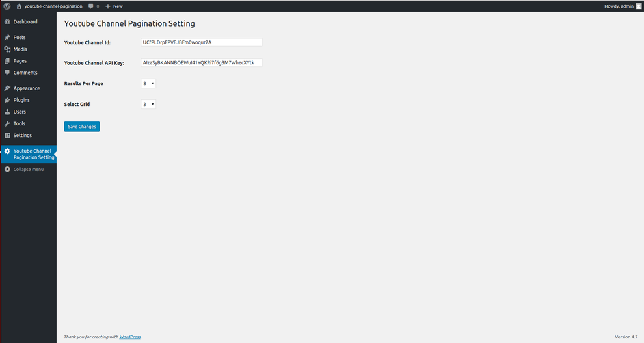This screenshot has width=644, height=343.
Task: Open the Results Per Page dropdown
Action: point(148,83)
